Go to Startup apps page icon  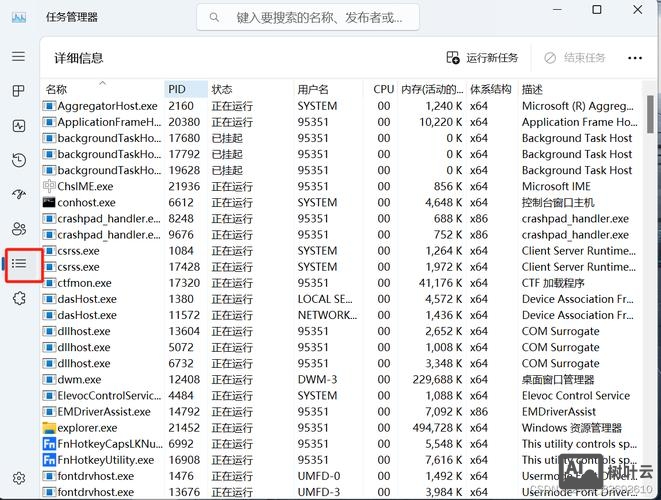click(x=19, y=194)
